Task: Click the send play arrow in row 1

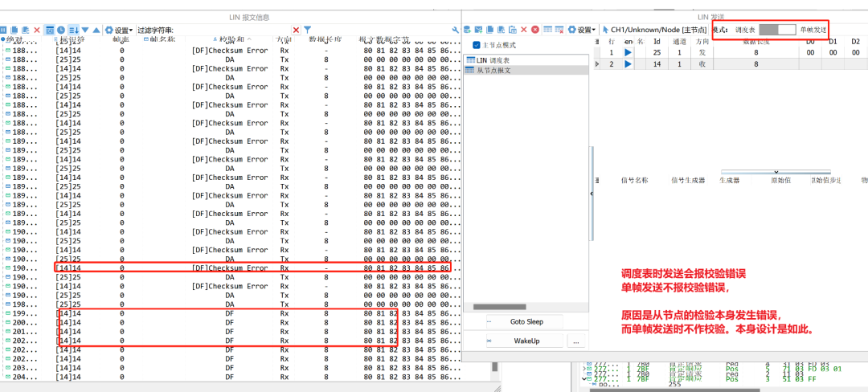Action: (628, 52)
